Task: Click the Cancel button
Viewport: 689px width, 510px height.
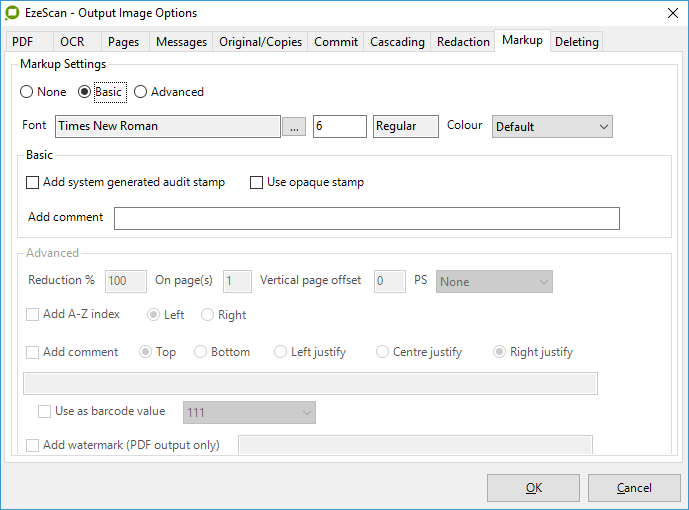Action: point(634,488)
